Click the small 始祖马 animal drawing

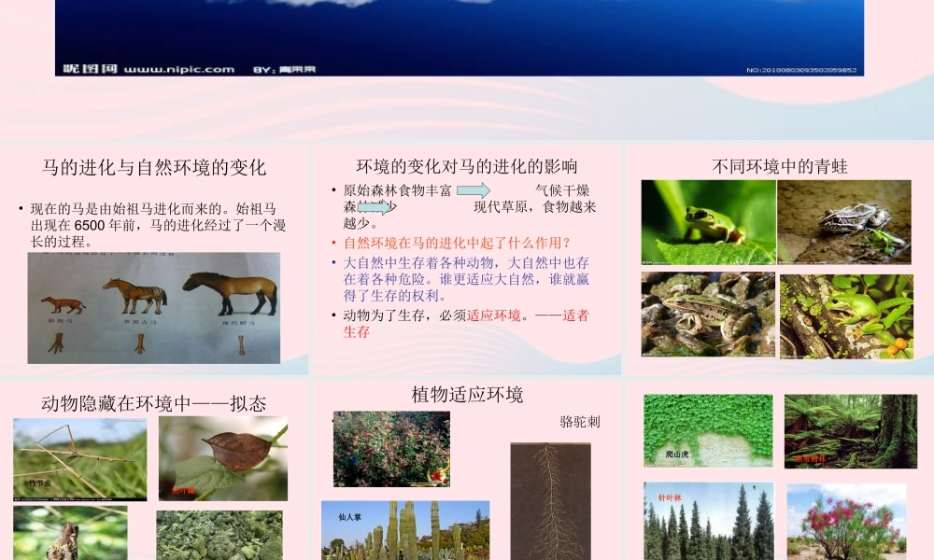tap(63, 304)
